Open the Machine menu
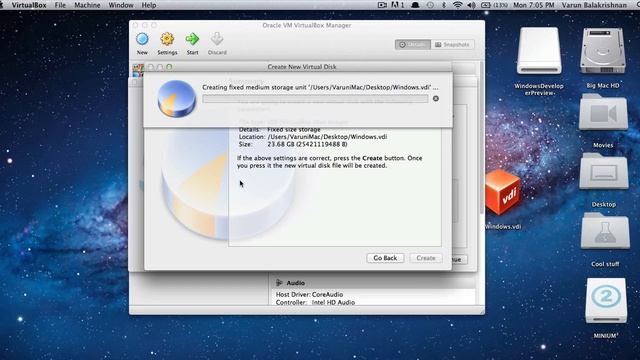Screen dimensions: 640x360 click(x=87, y=5)
